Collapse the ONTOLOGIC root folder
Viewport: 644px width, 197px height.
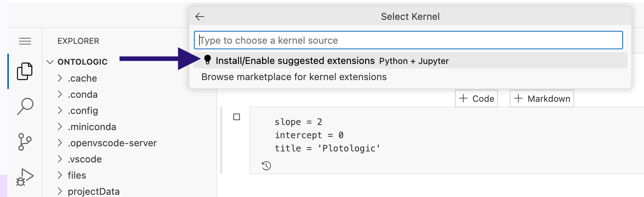(50, 62)
